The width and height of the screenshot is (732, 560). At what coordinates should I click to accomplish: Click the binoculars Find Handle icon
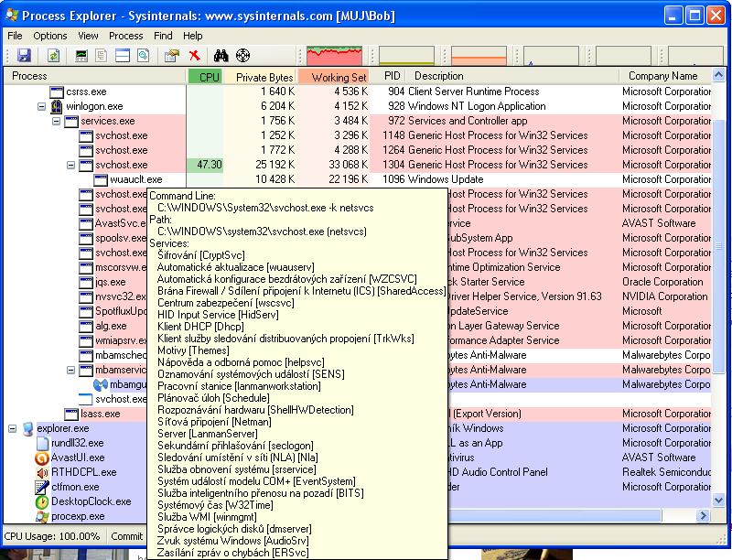220,56
